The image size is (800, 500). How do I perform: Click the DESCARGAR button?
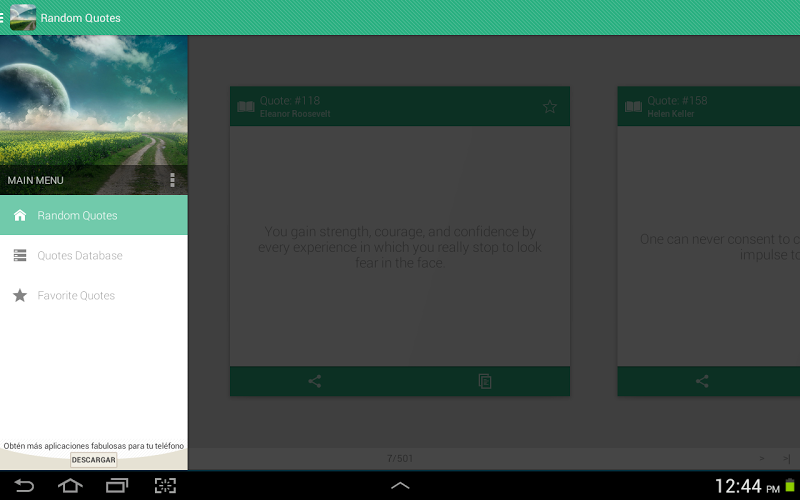(x=93, y=460)
